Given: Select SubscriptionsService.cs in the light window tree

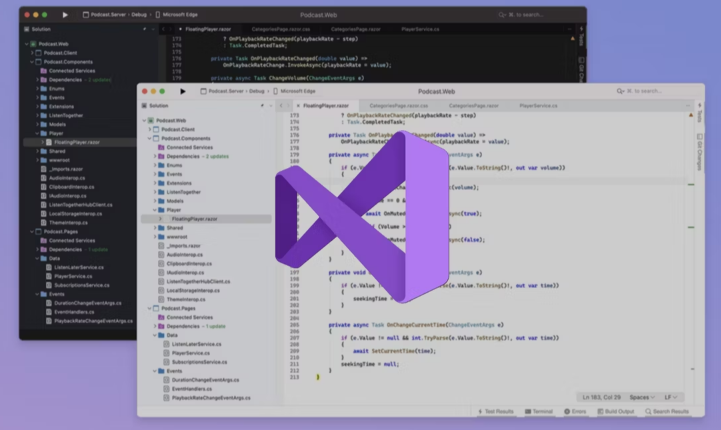Looking at the screenshot, I should (199, 362).
